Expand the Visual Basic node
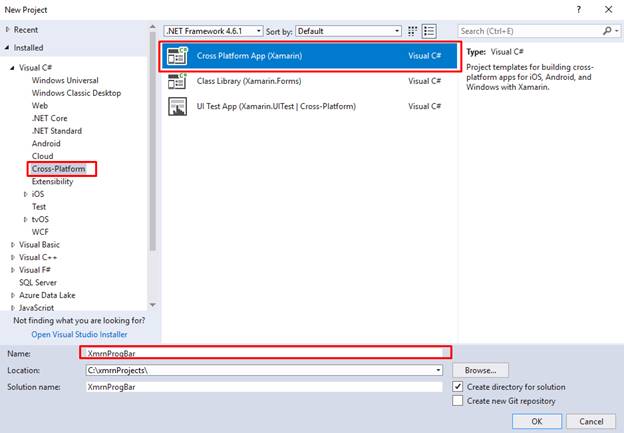Viewport: 624px width, 433px height. pos(13,245)
